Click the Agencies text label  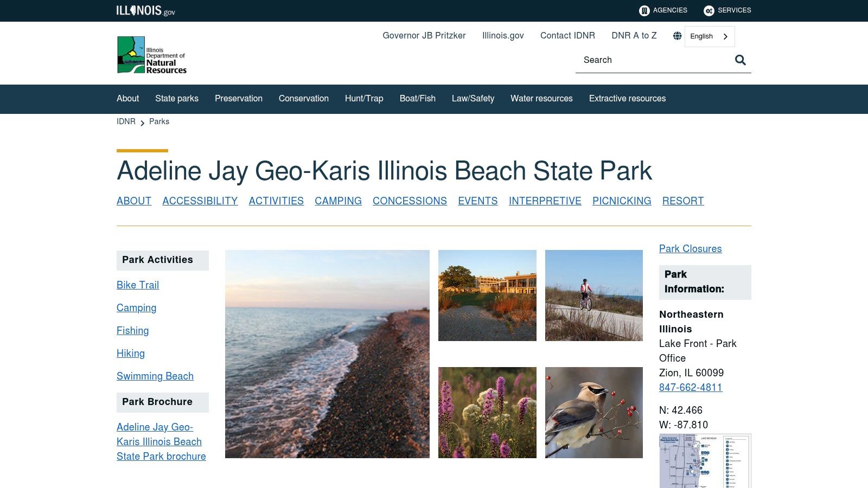click(x=670, y=10)
